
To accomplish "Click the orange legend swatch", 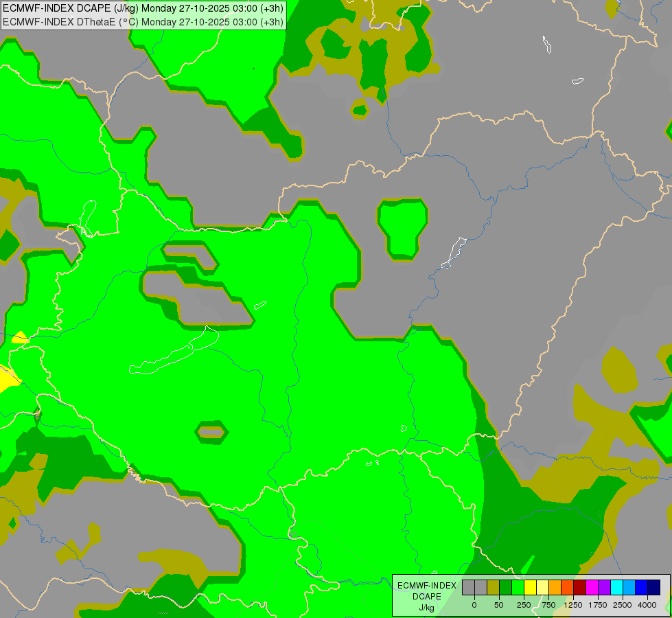I will [x=555, y=587].
